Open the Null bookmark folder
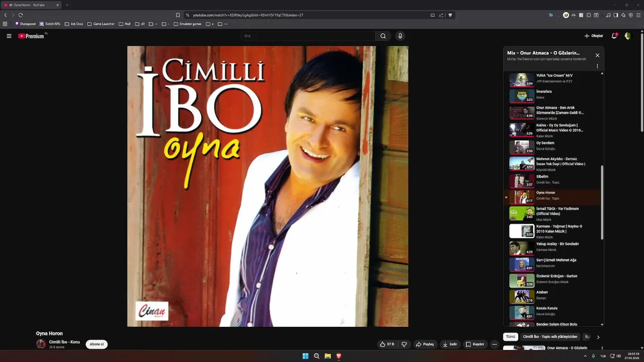This screenshot has width=644, height=362. click(x=124, y=24)
